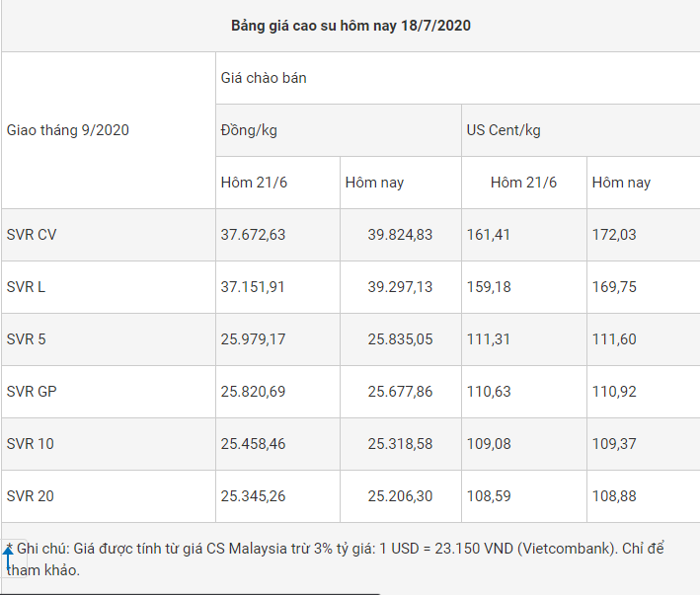
Task: Select the 37.151,91 price cell
Action: pos(253,287)
